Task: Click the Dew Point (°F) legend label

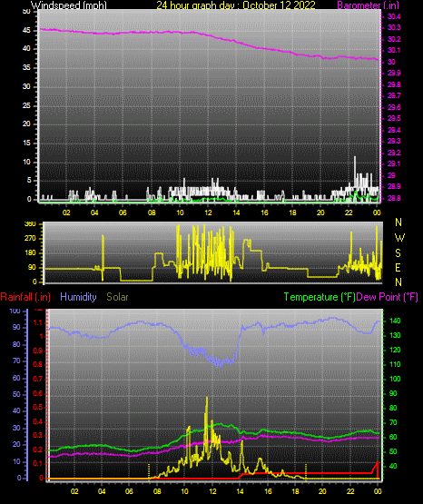Action: coord(388,297)
